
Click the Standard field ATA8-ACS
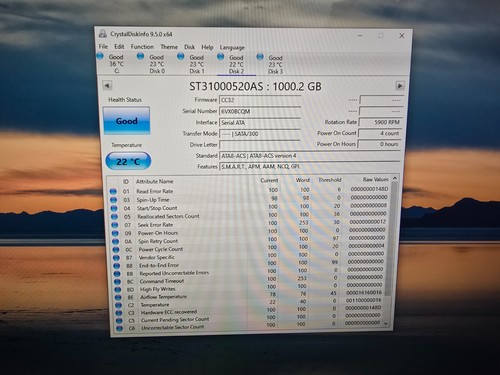pos(310,156)
